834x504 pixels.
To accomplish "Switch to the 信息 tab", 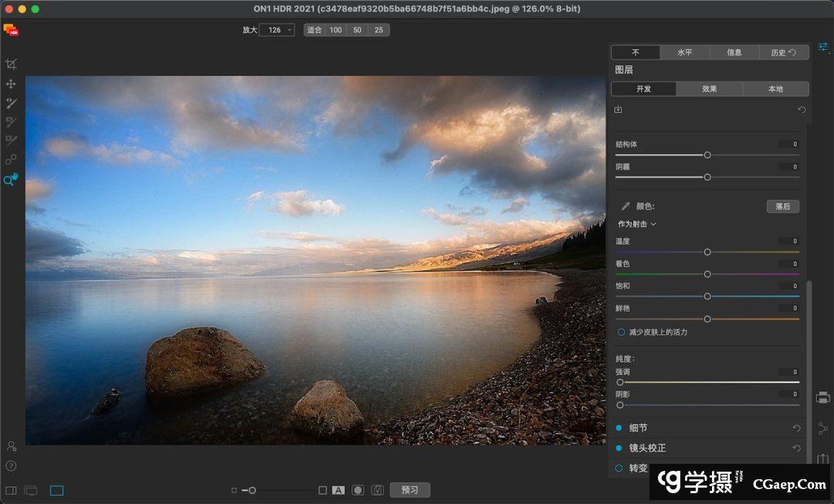I will 734,52.
